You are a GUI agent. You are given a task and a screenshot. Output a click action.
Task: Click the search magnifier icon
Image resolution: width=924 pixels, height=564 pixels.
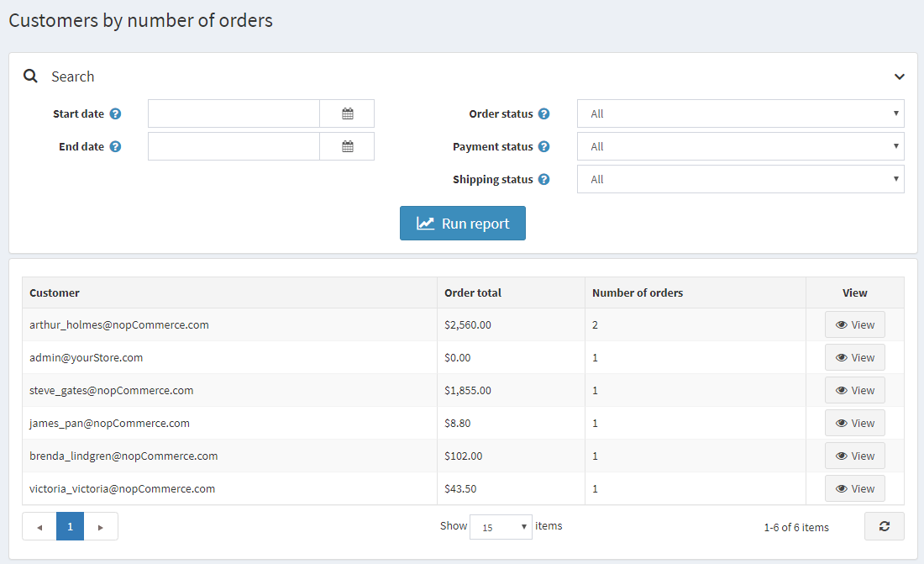30,76
